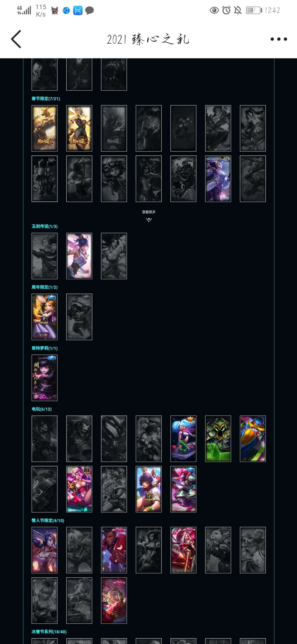
Task: Select the colored 玉剑传说 skin thumbnail
Action: pos(79,256)
